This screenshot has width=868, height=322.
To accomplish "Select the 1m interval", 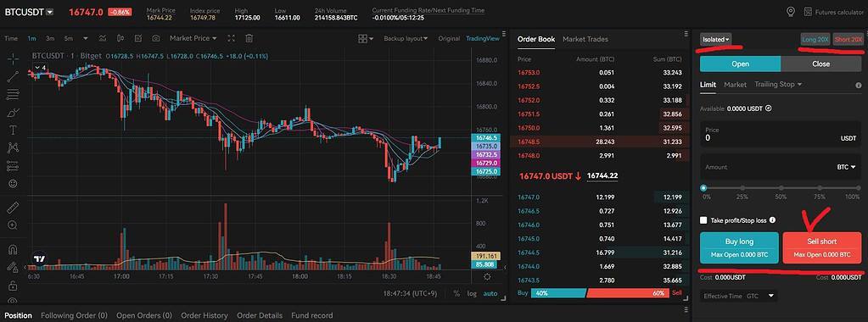I will tap(31, 38).
